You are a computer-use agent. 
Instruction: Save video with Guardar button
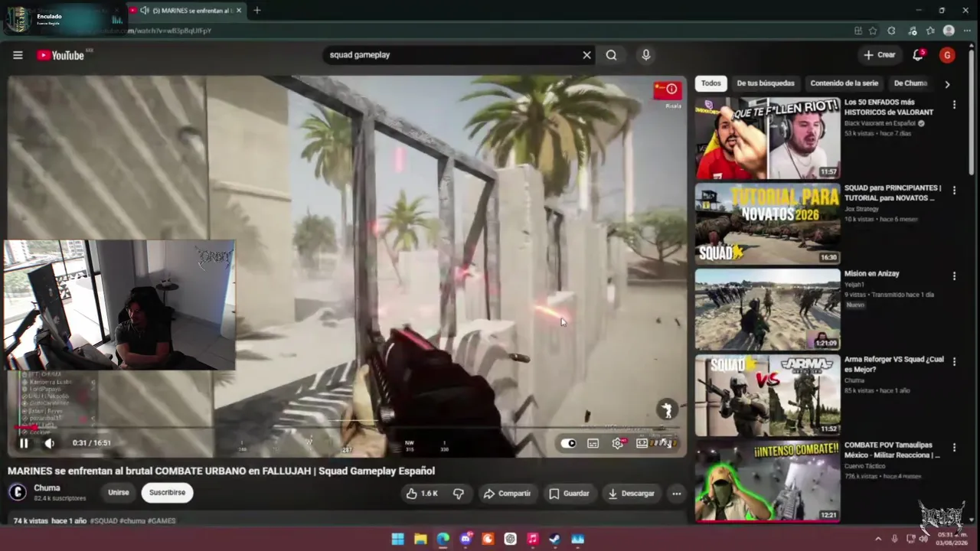[569, 494]
